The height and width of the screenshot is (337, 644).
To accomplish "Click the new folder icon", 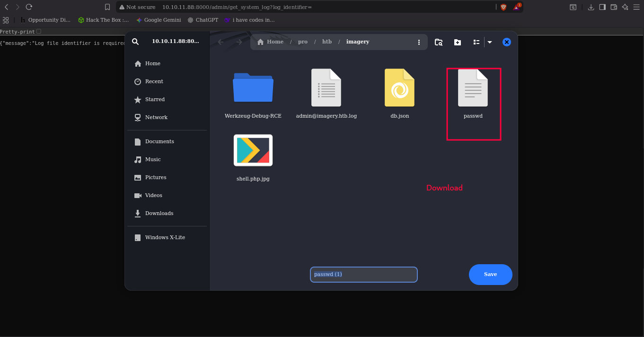I will pos(457,42).
